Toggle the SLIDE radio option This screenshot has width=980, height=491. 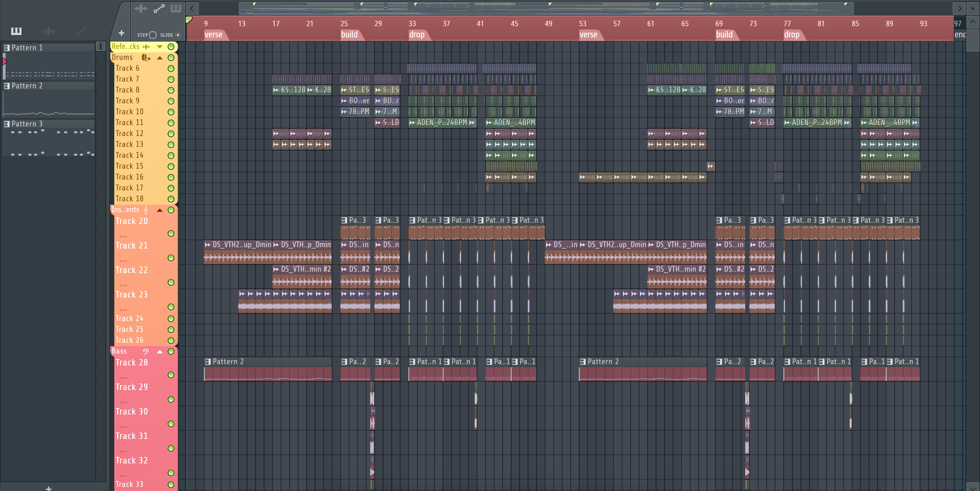[x=178, y=35]
